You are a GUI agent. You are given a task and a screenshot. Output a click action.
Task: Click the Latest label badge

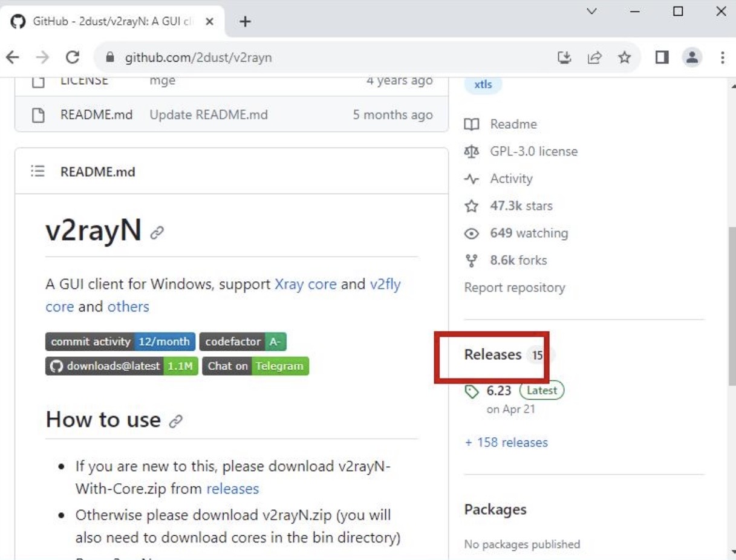pos(541,391)
